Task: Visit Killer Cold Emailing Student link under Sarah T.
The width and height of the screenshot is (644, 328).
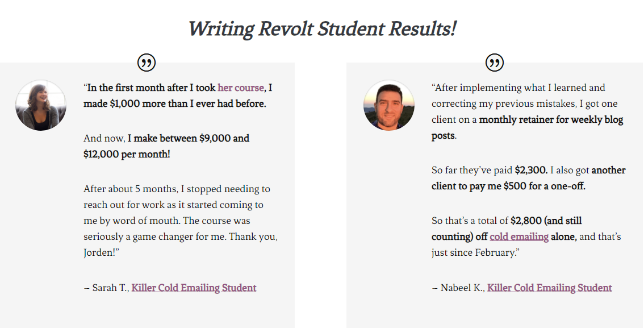Action: [194, 288]
